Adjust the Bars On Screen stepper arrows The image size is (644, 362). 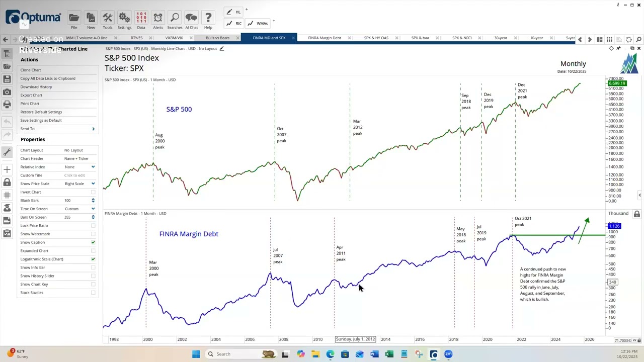93,217
